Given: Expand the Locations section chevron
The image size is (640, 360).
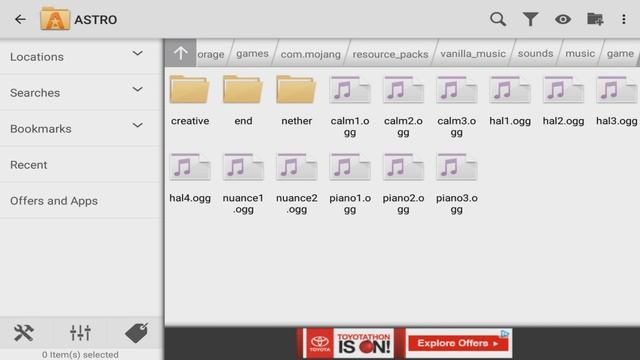Looking at the screenshot, I should click(x=138, y=53).
